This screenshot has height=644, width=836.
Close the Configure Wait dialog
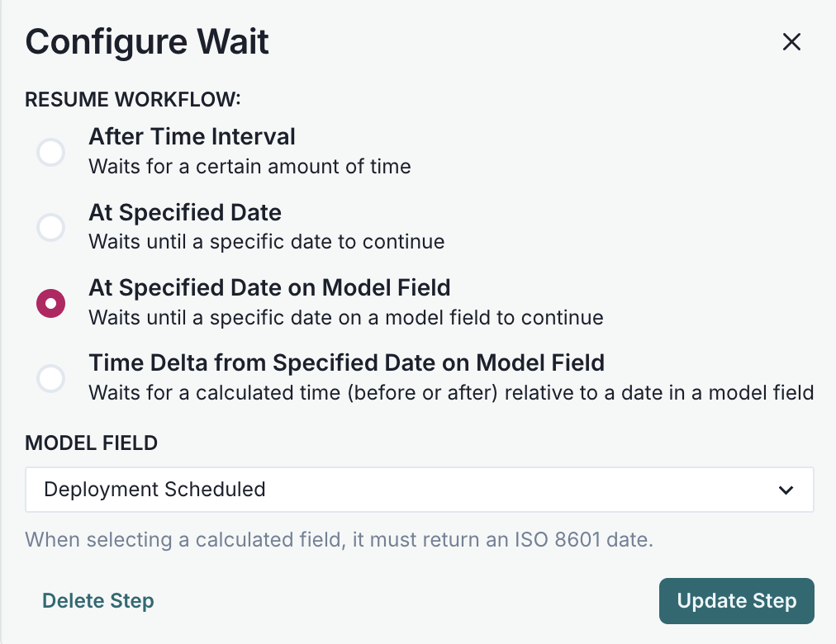tap(791, 41)
